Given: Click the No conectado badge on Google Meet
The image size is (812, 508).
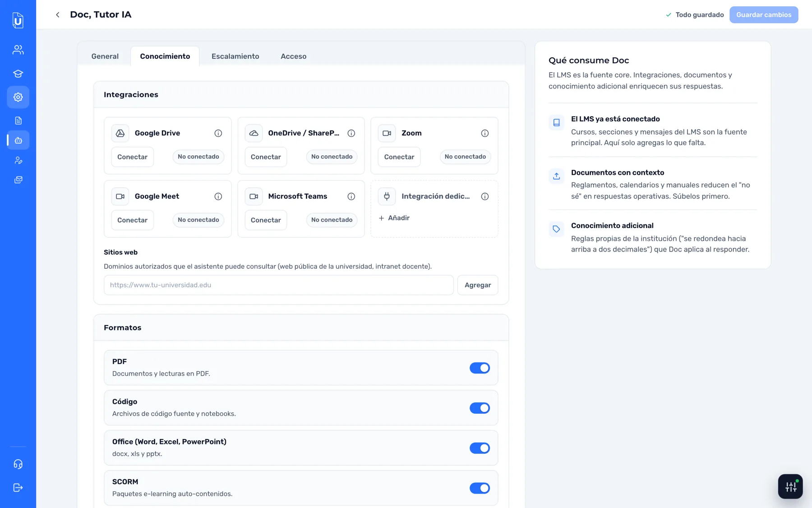Looking at the screenshot, I should 198,220.
